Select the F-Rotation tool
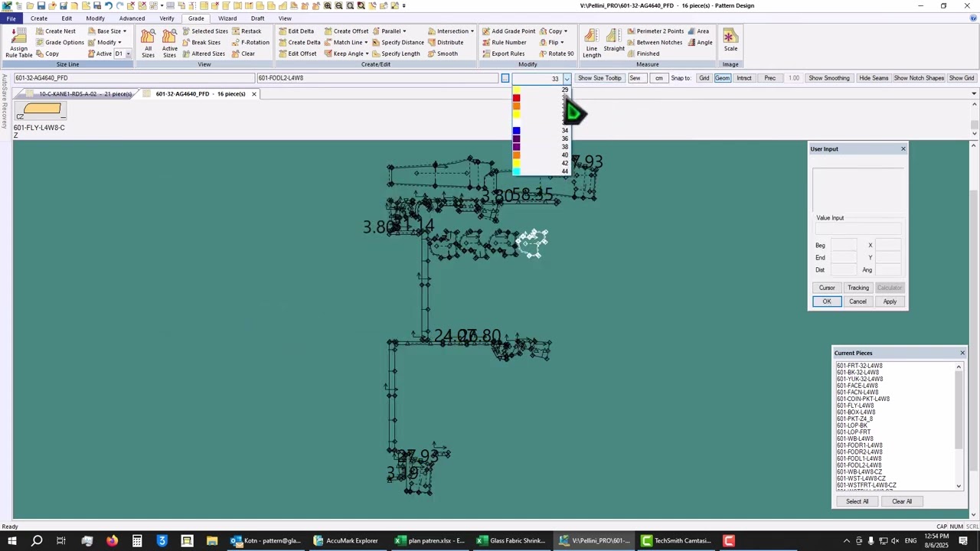The image size is (980, 551). click(250, 43)
